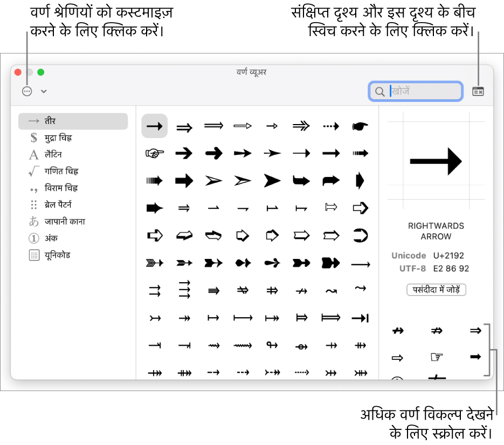Select the जापानी काना category
The image size is (504, 445).
[73, 222]
